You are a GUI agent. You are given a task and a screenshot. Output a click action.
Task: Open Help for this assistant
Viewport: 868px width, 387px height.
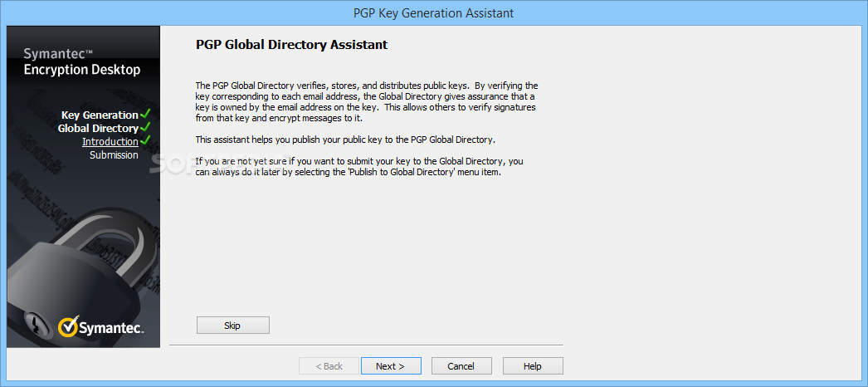click(x=533, y=366)
